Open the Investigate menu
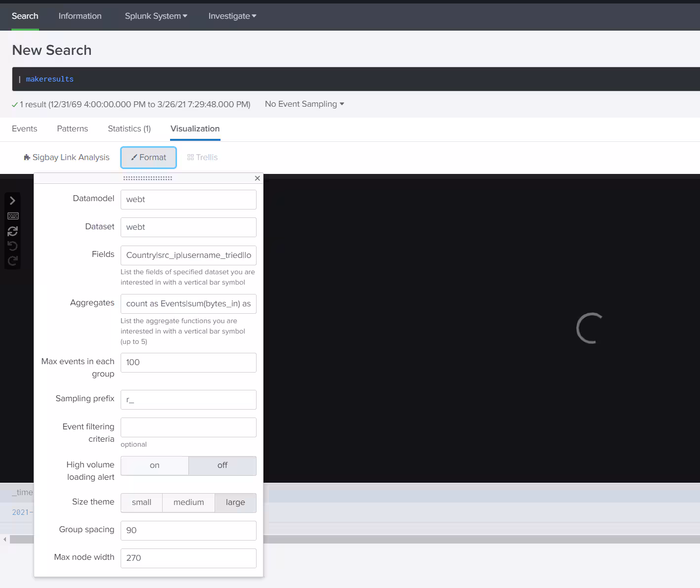The height and width of the screenshot is (588, 700). pos(232,16)
